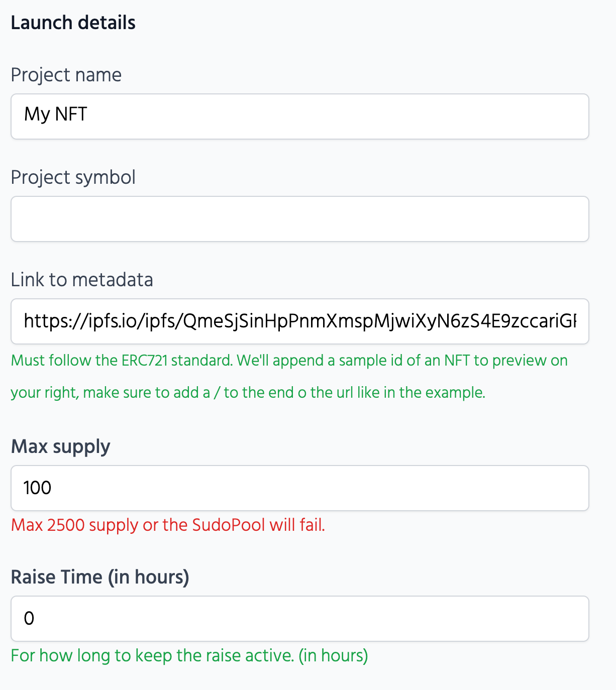Click the "Project name" label
616x690 pixels.
pos(66,75)
